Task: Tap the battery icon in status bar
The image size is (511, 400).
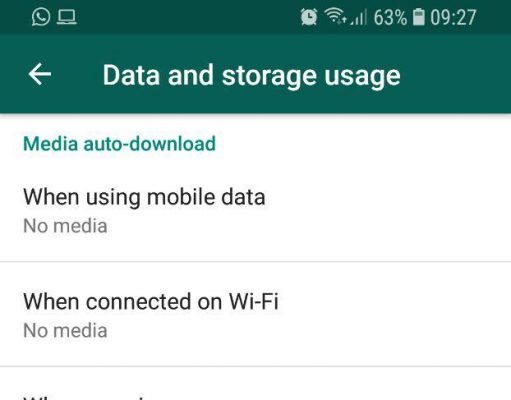Action: [419, 17]
